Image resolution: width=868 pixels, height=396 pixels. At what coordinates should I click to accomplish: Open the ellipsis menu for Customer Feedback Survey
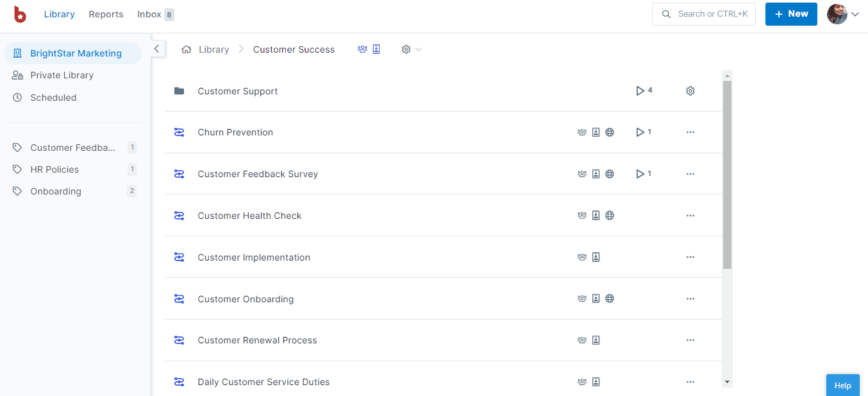click(x=690, y=173)
